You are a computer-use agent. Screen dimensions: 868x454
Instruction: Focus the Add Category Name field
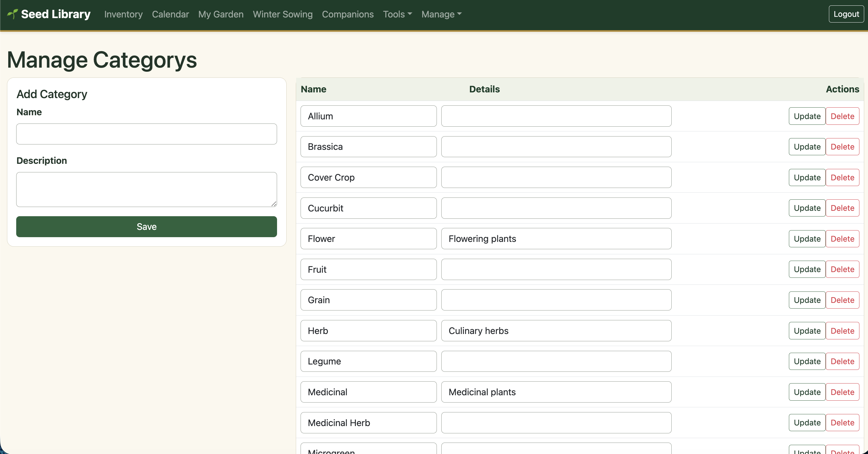[x=146, y=134]
